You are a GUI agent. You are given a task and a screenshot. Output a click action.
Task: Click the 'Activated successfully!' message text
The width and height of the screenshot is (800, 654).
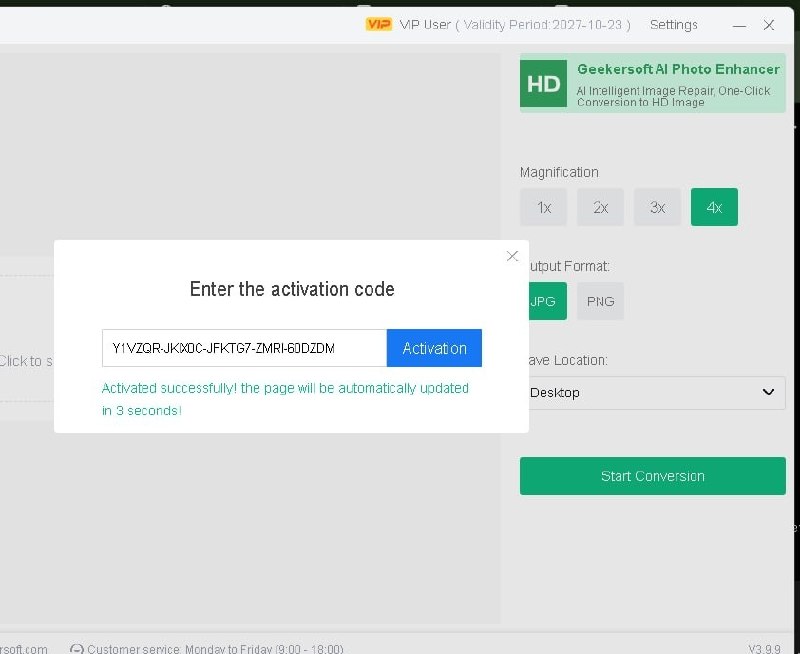[285, 399]
